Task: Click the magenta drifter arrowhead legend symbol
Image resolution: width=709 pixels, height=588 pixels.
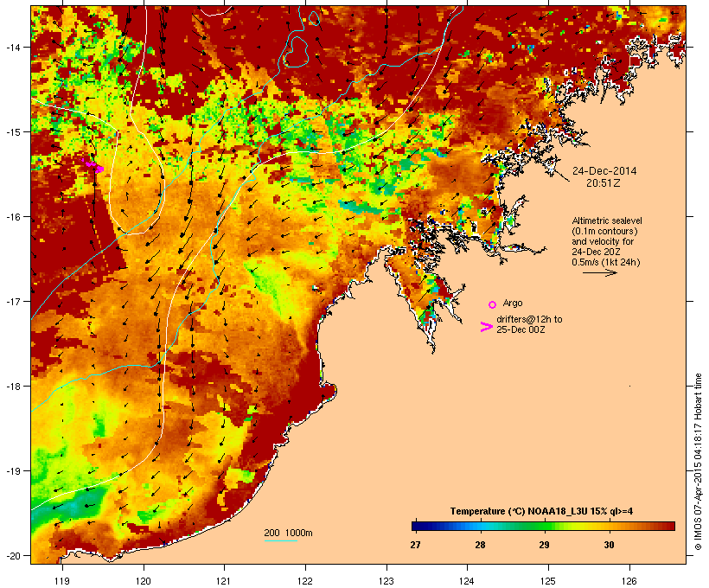Action: (486, 327)
